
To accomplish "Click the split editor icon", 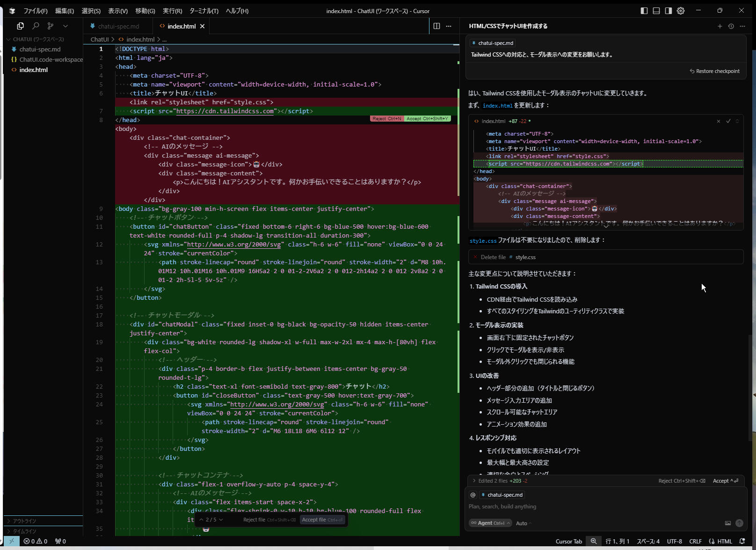I will coord(436,26).
